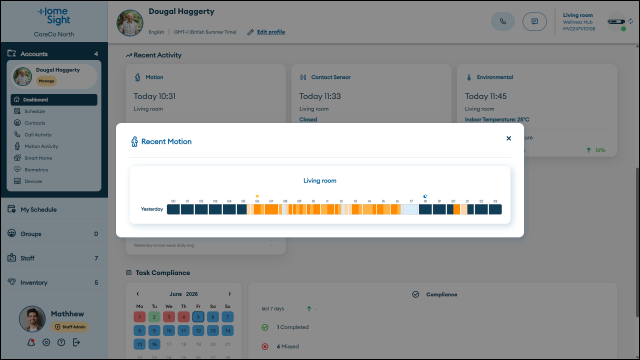Select June 2 in the calendar
This screenshot has width=640, height=360.
pos(154,317)
